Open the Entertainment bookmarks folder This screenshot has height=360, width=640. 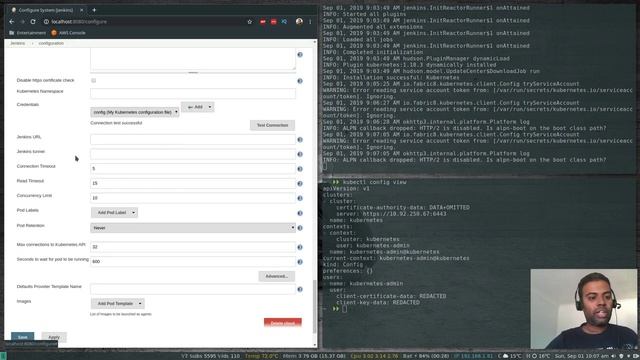point(27,33)
